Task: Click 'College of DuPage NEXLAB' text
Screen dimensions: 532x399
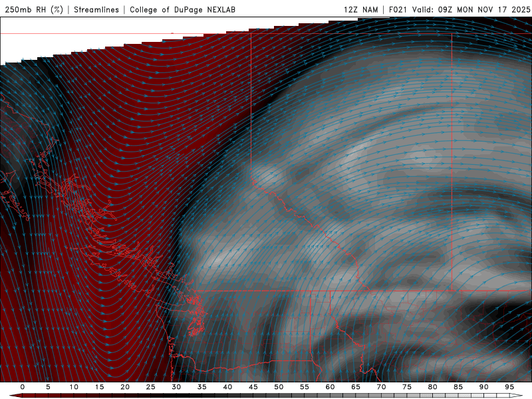Action: click(x=182, y=9)
